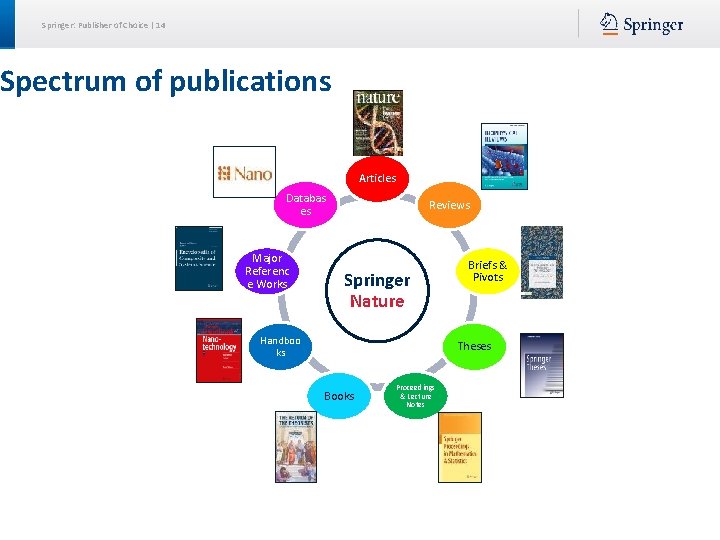Choose the green Theses bubble

click(x=474, y=346)
